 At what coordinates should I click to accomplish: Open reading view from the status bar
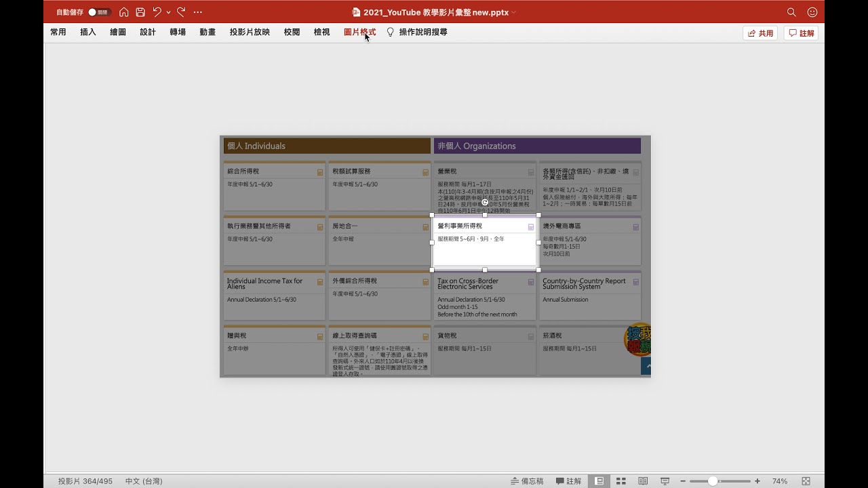click(644, 481)
